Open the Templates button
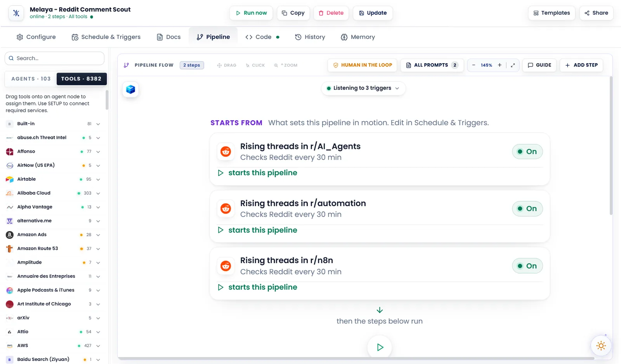Screen dimensions: 621x364 552,13
